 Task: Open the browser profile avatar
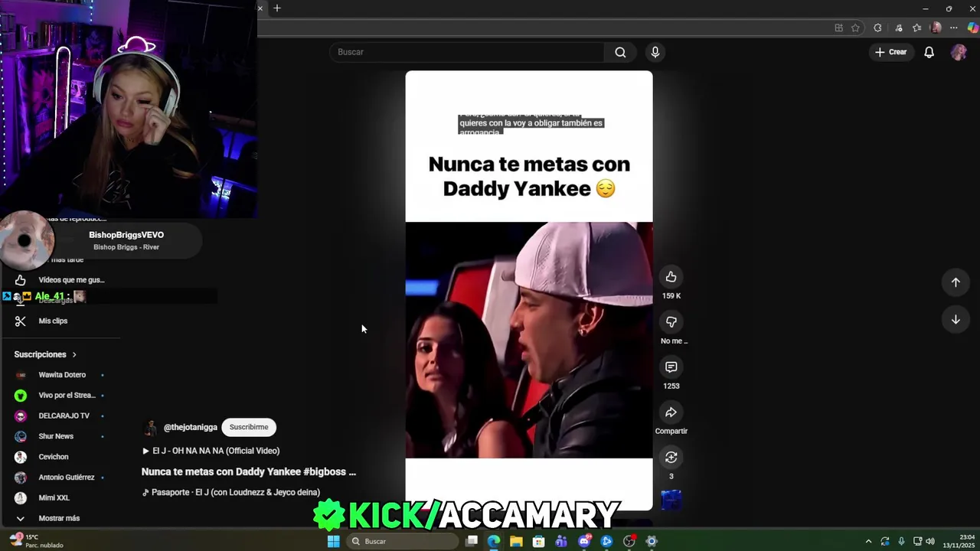tap(936, 28)
